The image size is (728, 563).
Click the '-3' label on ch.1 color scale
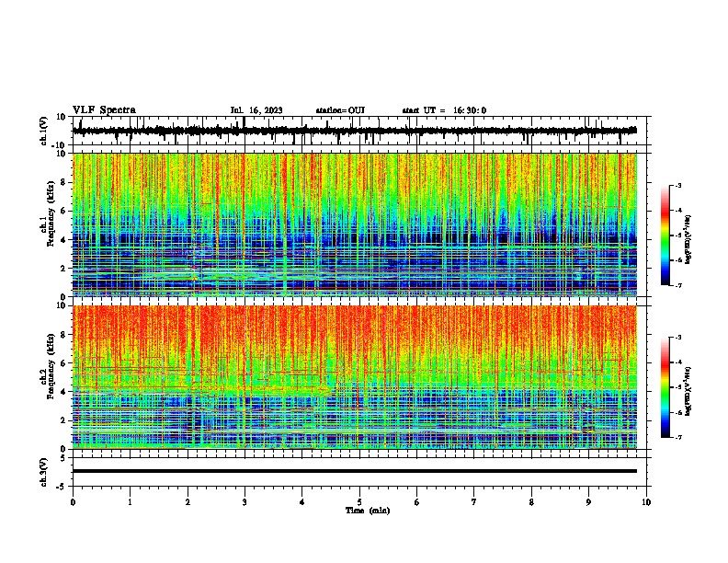[677, 185]
